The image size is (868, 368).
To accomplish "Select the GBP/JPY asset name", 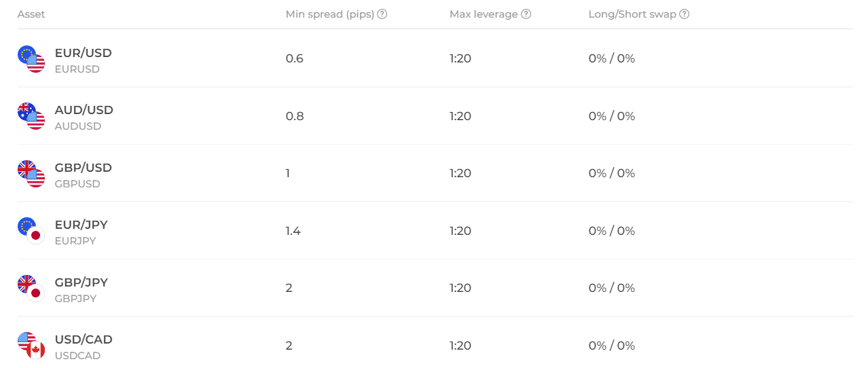I will click(x=81, y=282).
